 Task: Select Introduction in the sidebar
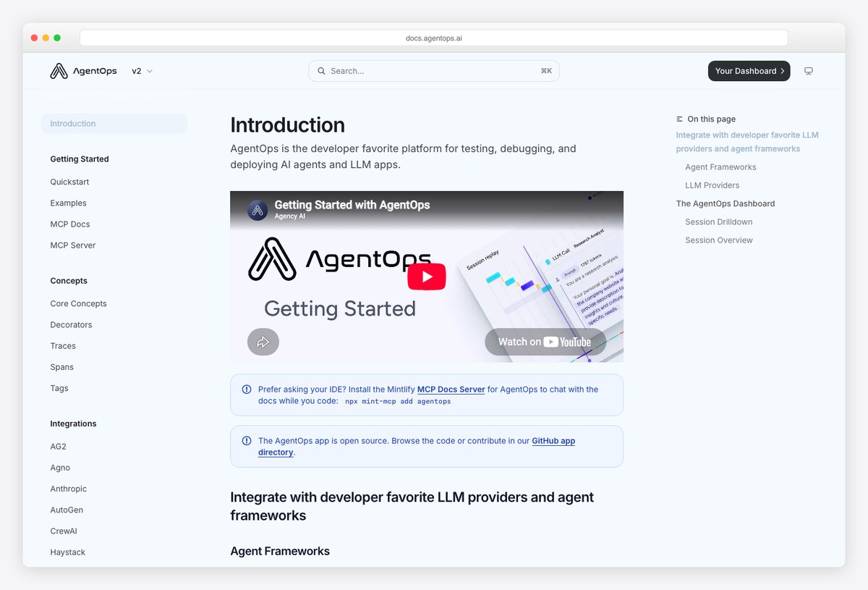pos(114,124)
